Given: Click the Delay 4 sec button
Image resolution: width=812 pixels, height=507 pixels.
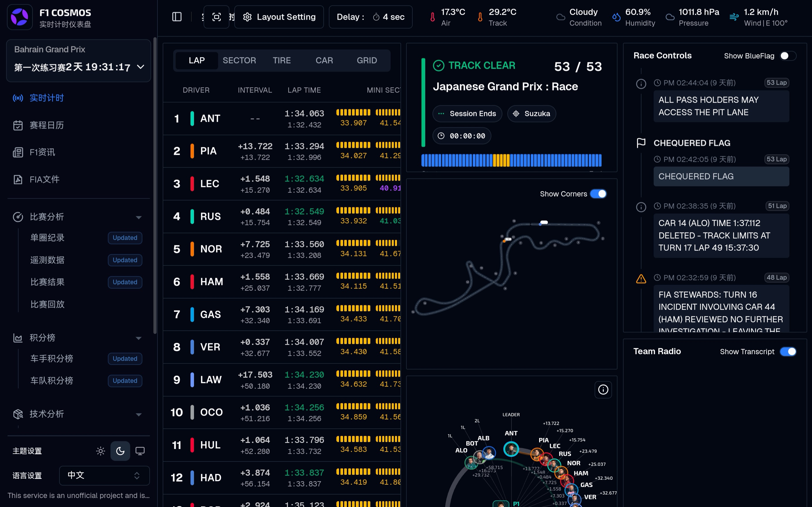Looking at the screenshot, I should (x=370, y=17).
